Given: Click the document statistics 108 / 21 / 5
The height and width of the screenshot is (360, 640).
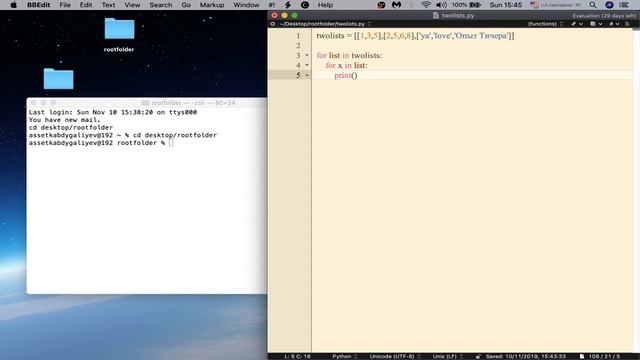Looking at the screenshot, I should click(604, 356).
